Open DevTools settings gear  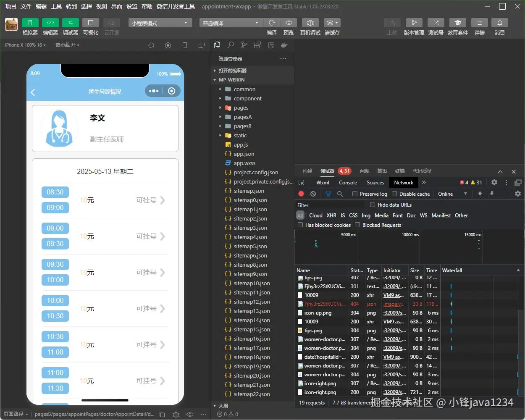tap(494, 182)
